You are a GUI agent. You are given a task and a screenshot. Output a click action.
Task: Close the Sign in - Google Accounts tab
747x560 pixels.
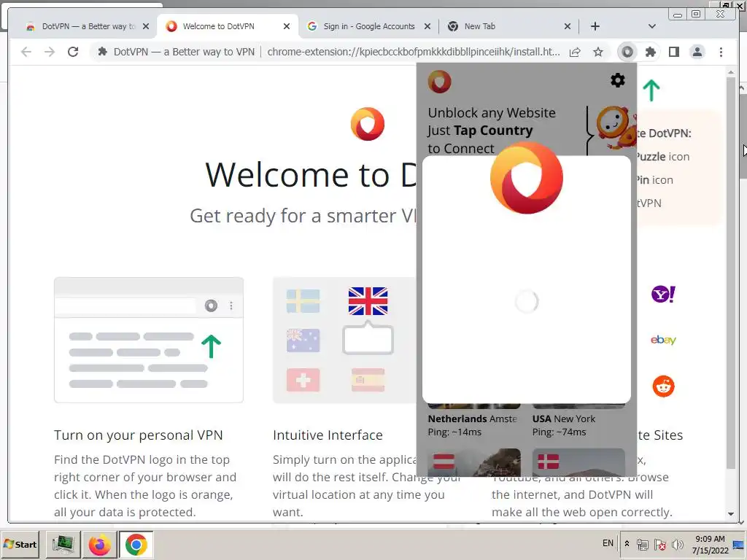point(427,26)
